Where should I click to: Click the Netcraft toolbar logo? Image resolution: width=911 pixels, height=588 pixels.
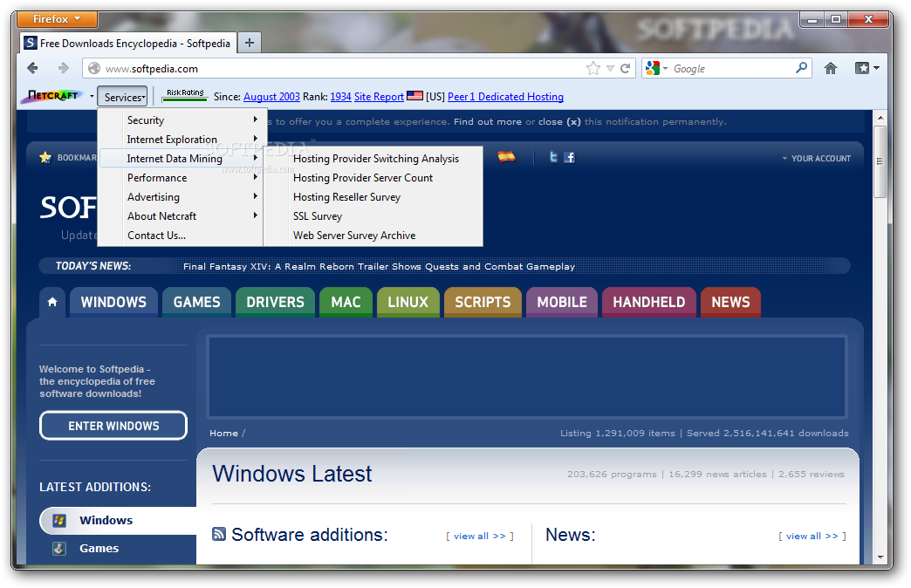click(52, 96)
